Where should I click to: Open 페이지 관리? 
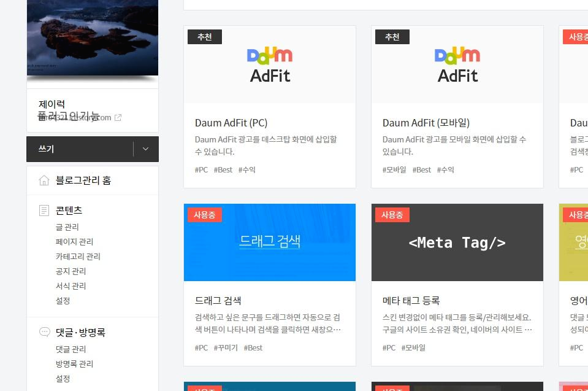tap(74, 242)
